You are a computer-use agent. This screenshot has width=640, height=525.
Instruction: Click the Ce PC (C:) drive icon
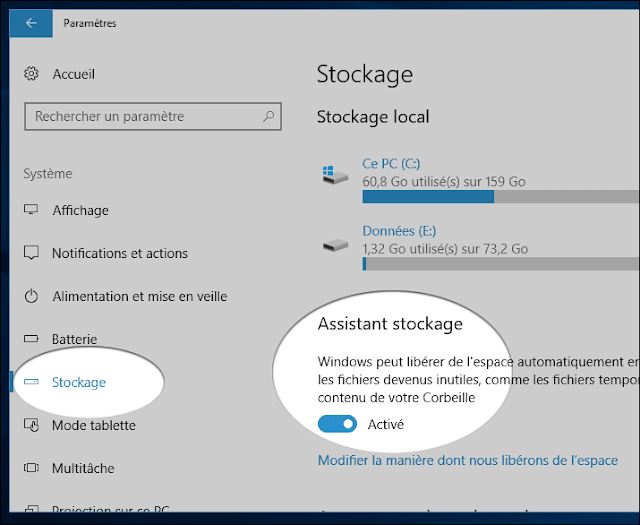pyautogui.click(x=335, y=176)
